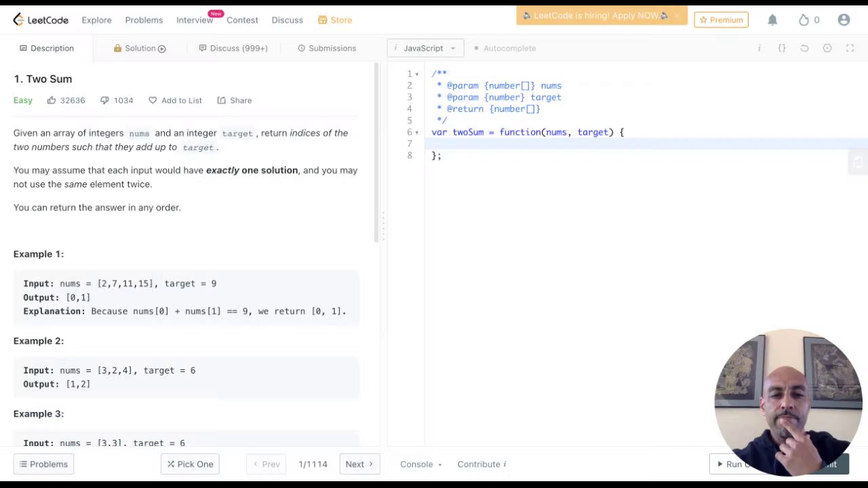Open the notifications bell
Image resolution: width=868 pixels, height=488 pixels.
772,20
